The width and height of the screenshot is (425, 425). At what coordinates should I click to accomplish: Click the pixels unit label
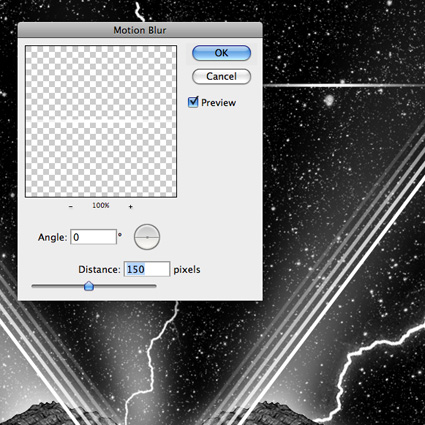(x=187, y=270)
